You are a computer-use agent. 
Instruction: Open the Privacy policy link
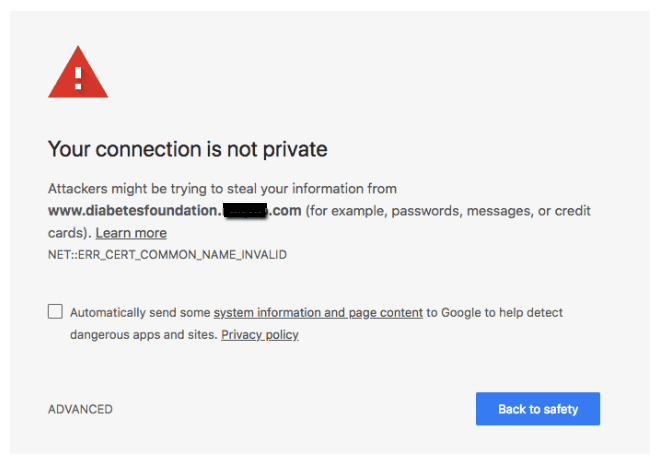click(260, 335)
